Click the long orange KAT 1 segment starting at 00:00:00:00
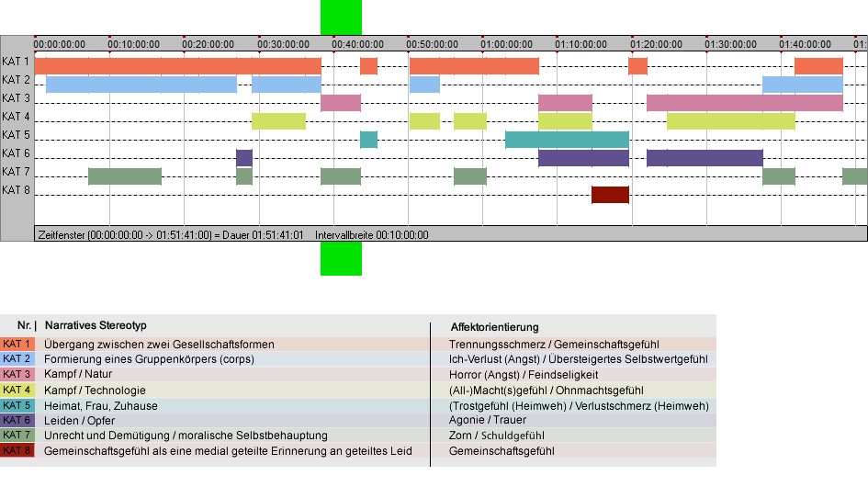The width and height of the screenshot is (868, 487). (x=177, y=66)
